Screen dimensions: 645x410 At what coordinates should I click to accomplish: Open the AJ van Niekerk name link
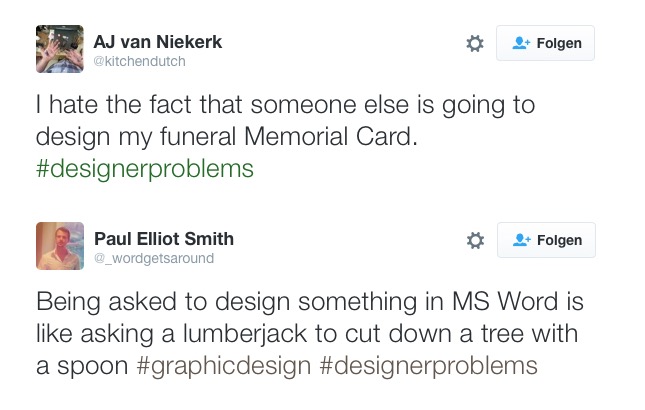click(x=157, y=42)
